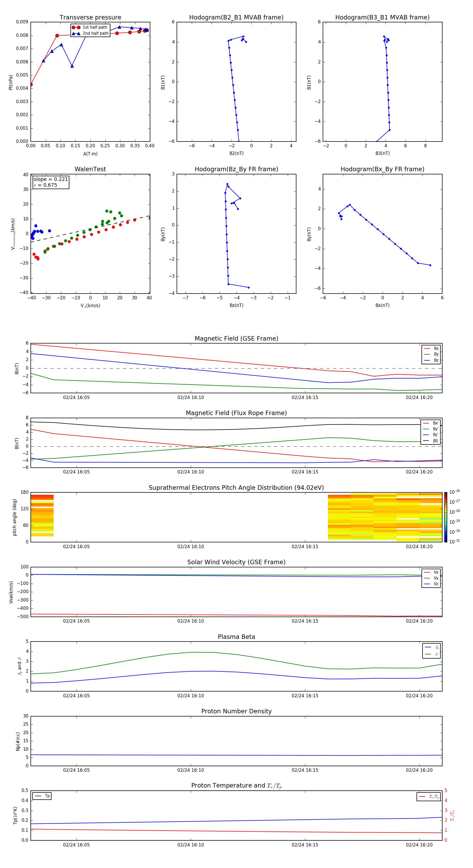The height and width of the screenshot is (868, 473).
Task: Click the 'WalenTest' plot title
Action: (x=90, y=169)
